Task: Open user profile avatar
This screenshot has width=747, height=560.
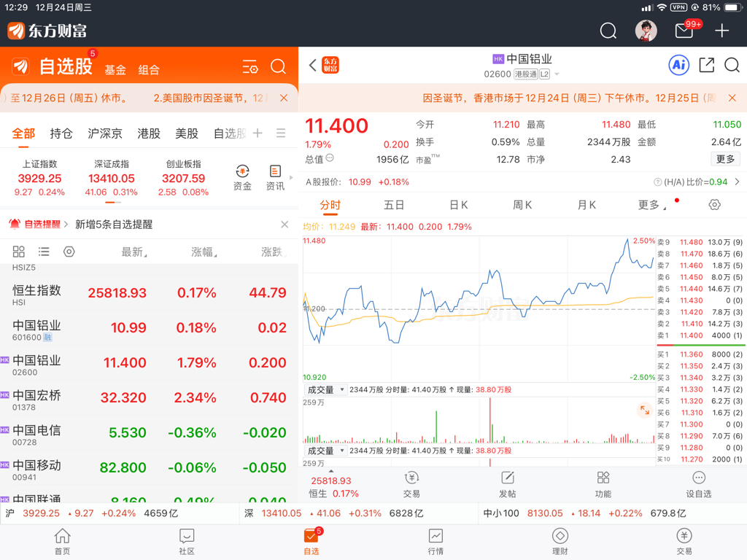Action: 646,31
